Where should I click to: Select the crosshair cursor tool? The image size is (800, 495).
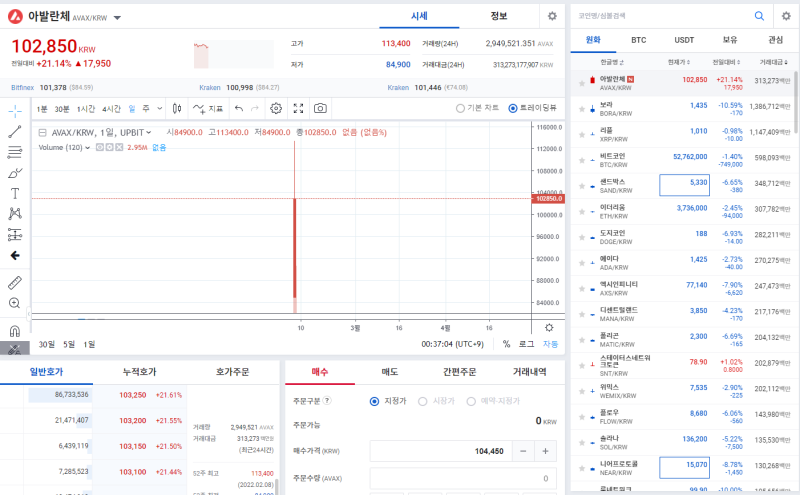click(15, 111)
